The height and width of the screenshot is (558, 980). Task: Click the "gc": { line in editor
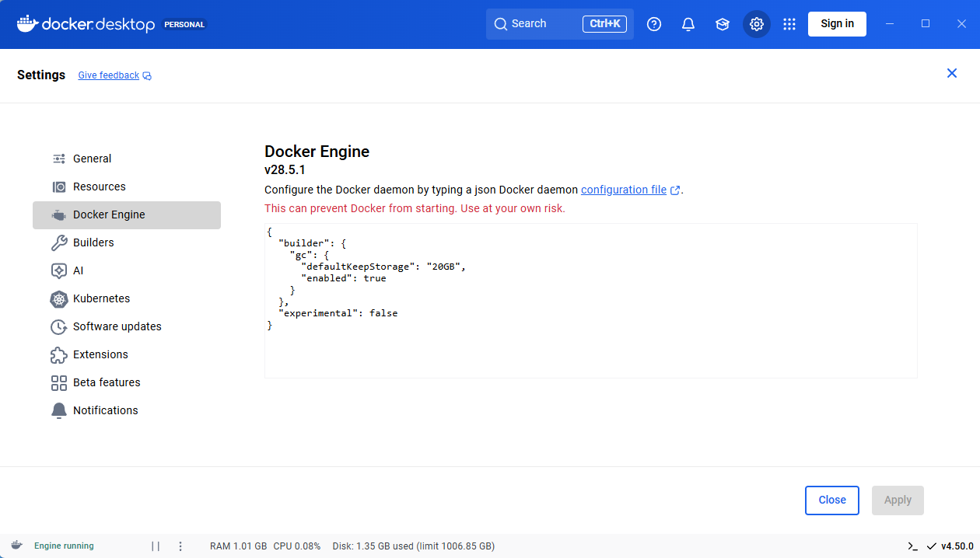click(x=310, y=255)
